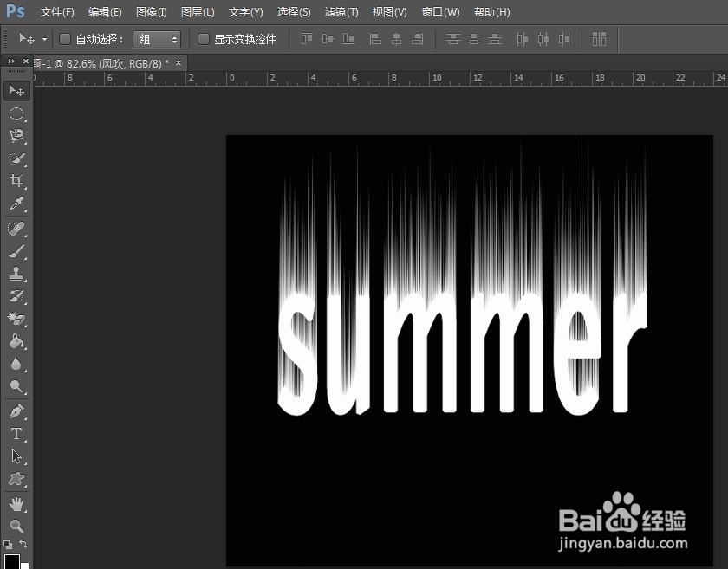Select the Custom Shape tool

tap(16, 479)
